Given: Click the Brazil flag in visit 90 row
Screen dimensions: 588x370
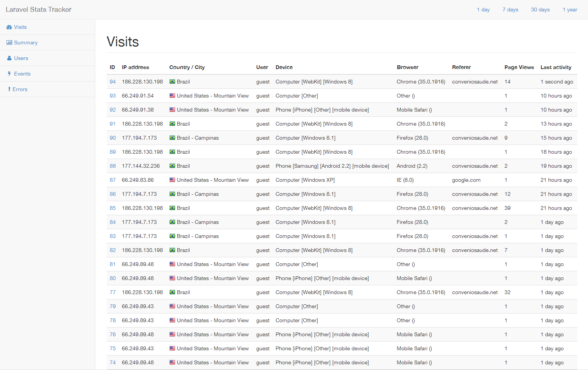Looking at the screenshot, I should pyautogui.click(x=172, y=138).
